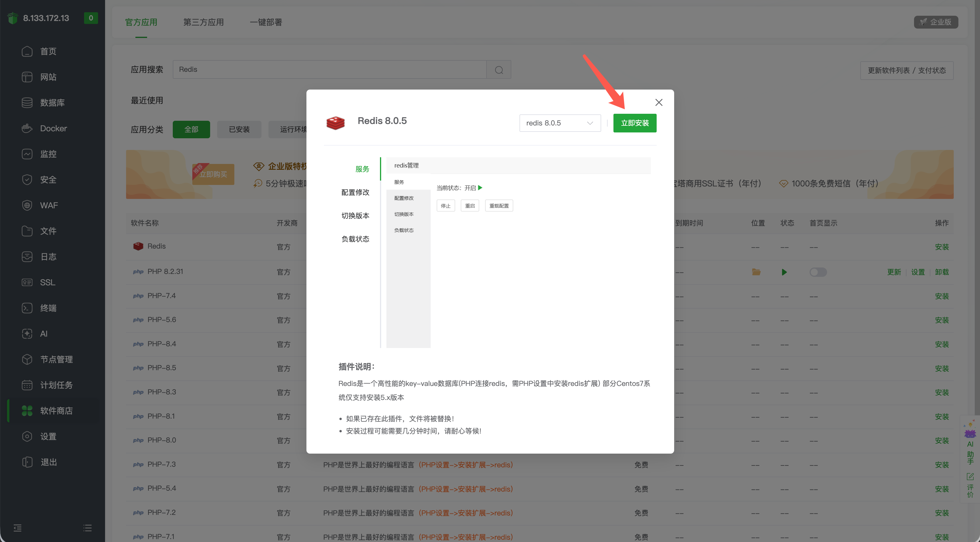
Task: Open the 网站 website icon
Action: [x=27, y=77]
